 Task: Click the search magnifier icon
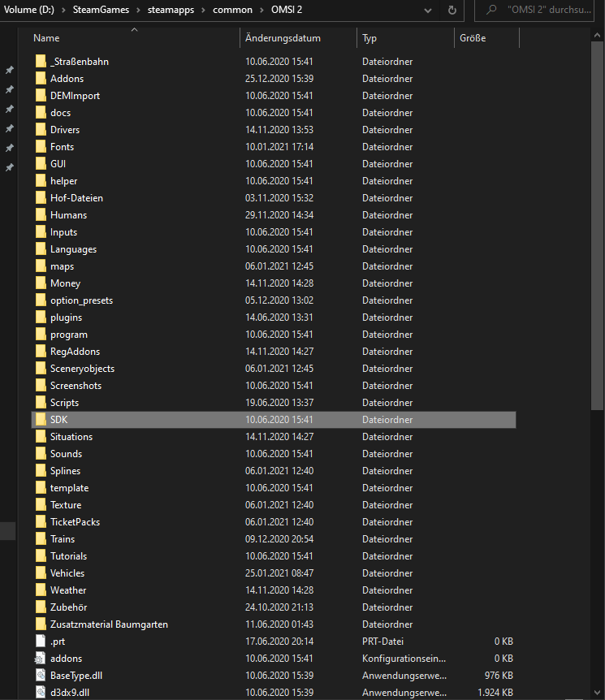[491, 11]
